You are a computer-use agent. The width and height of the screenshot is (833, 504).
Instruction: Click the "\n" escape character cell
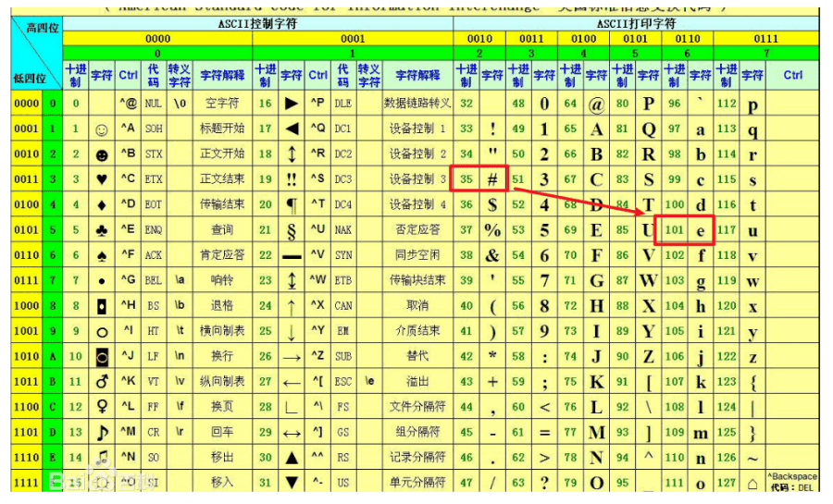click(x=180, y=356)
